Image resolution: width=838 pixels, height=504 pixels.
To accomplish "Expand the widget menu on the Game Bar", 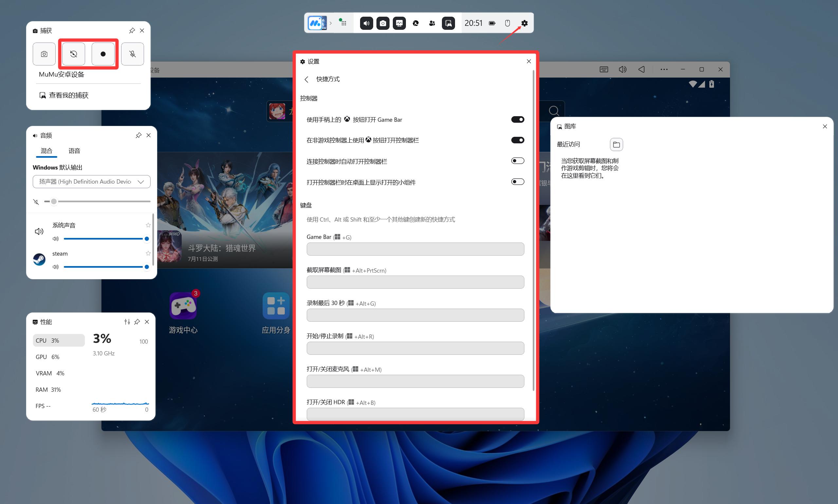I will (343, 23).
